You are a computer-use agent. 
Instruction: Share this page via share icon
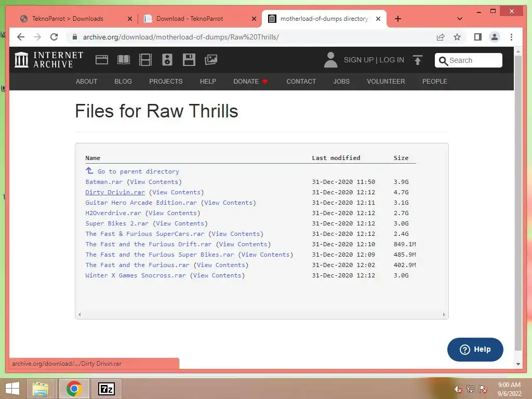pos(441,37)
